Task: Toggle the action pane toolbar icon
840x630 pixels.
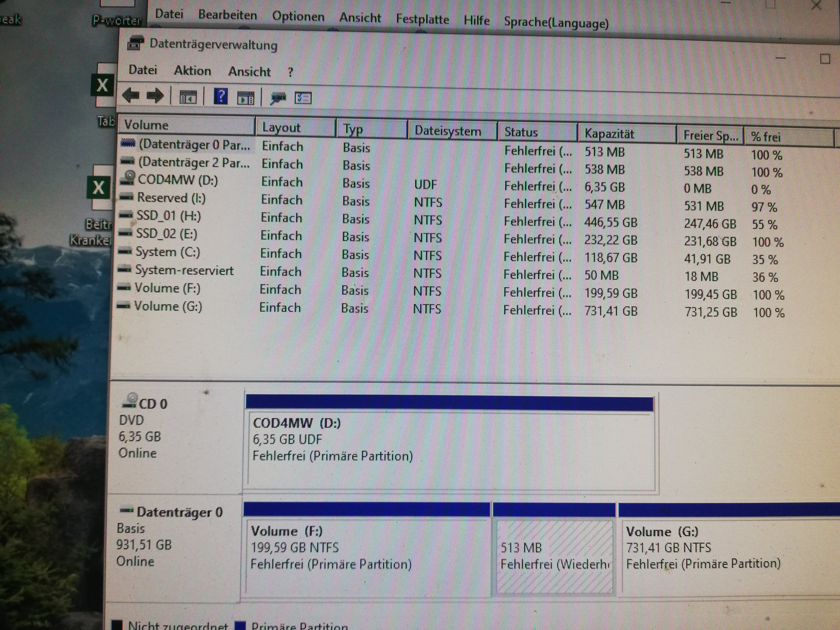Action: 246,98
